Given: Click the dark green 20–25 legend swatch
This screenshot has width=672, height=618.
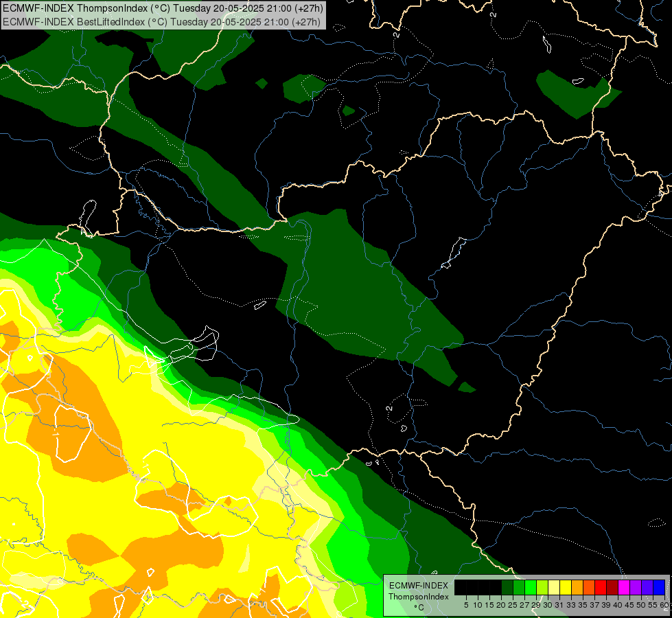Looking at the screenshot, I should [507, 587].
